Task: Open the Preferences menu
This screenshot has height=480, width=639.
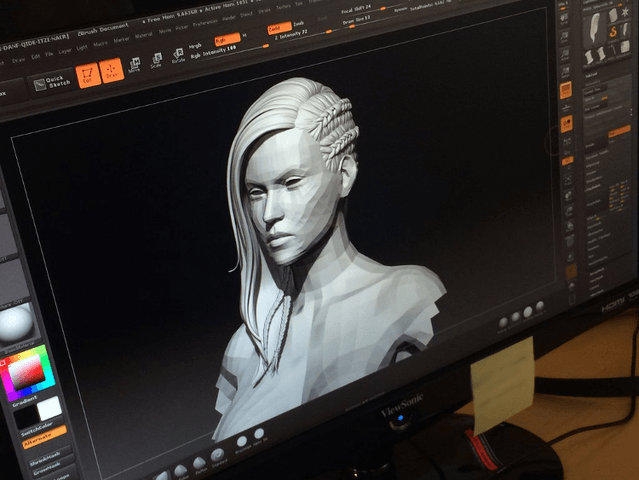Action: click(x=205, y=24)
